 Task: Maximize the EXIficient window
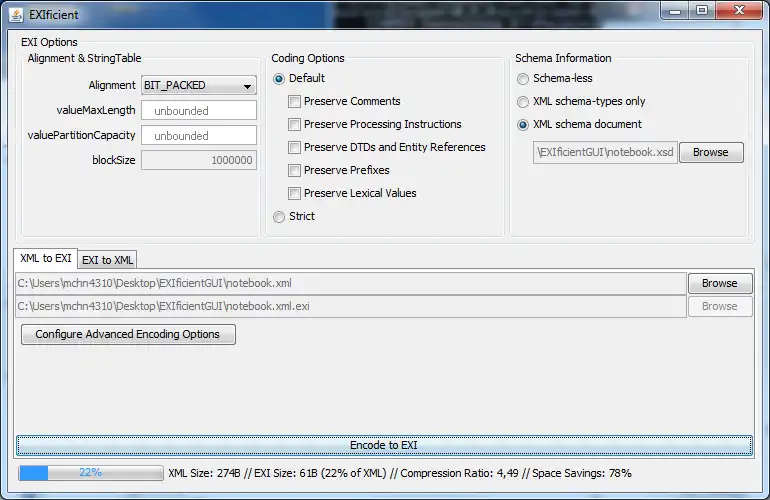coord(702,11)
